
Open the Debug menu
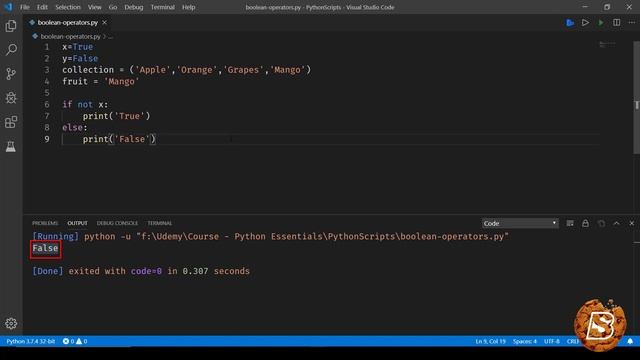133,7
